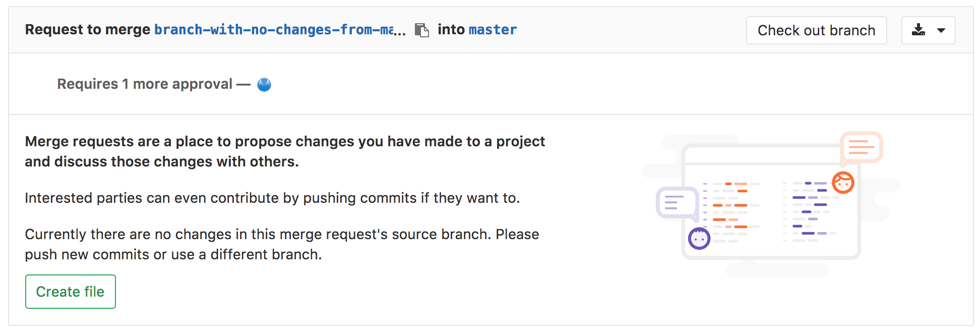
Task: Click the "Interested parties can even contribute" sentence
Action: (272, 198)
